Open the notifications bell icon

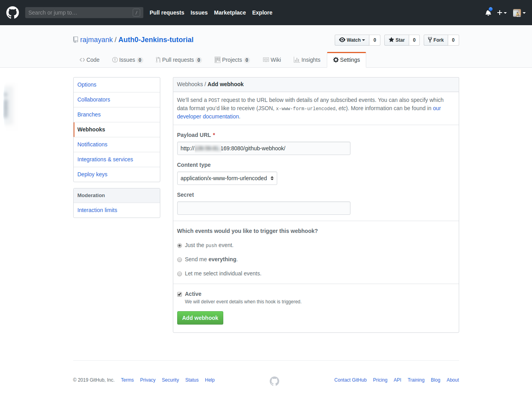click(488, 13)
